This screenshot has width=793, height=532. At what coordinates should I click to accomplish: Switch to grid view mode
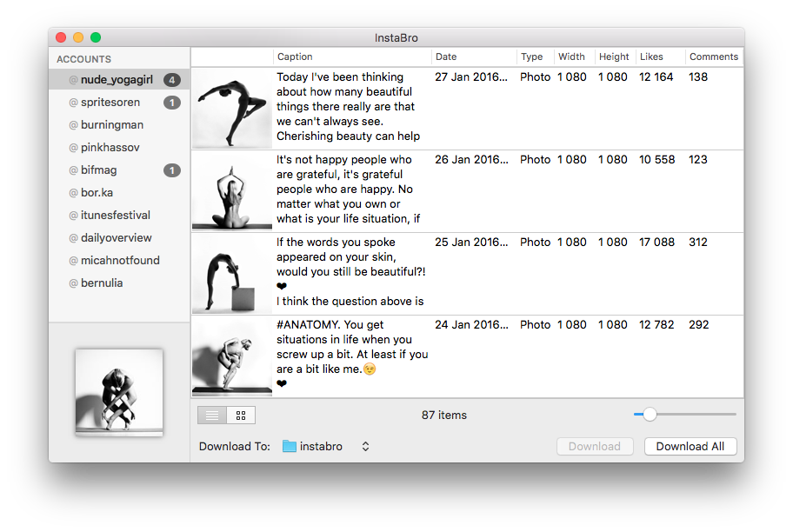[241, 416]
